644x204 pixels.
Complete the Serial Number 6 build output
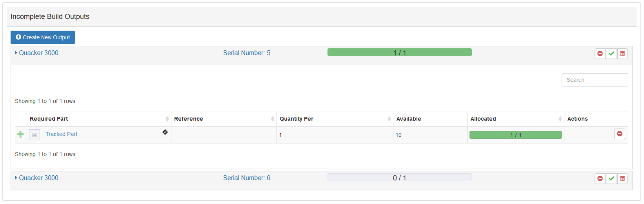pyautogui.click(x=611, y=178)
